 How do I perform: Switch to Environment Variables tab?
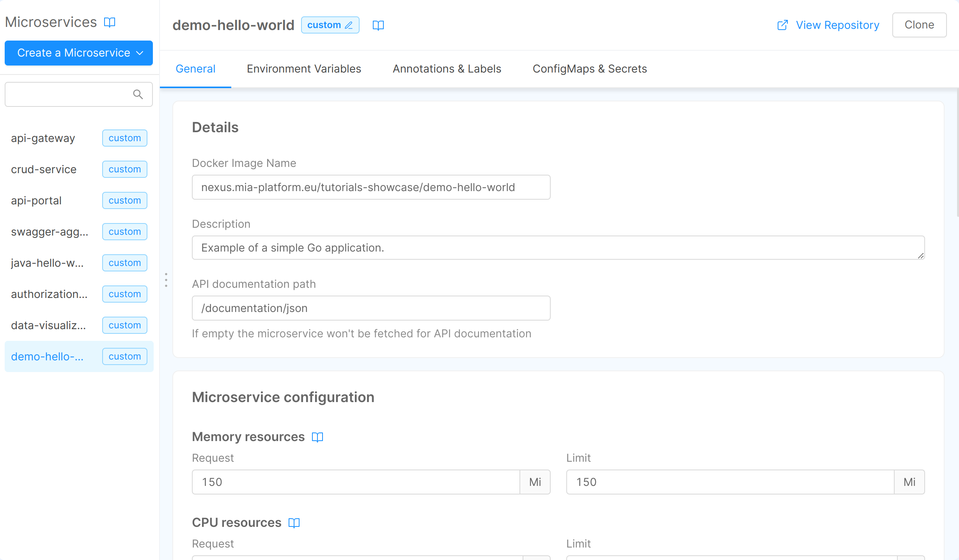pos(304,69)
